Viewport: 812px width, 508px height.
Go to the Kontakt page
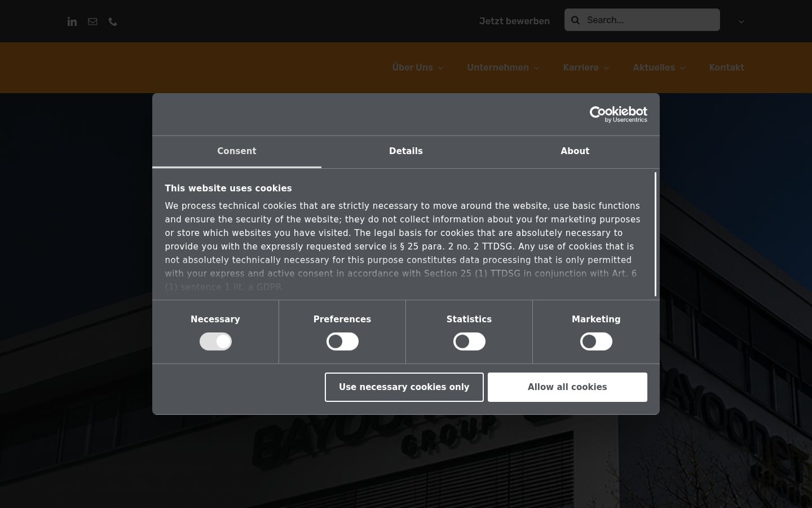point(726,68)
